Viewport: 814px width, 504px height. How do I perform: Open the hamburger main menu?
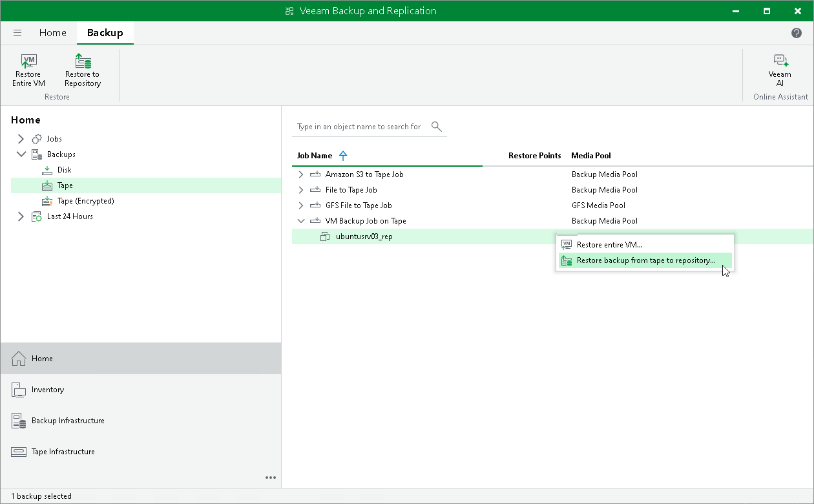[x=17, y=32]
